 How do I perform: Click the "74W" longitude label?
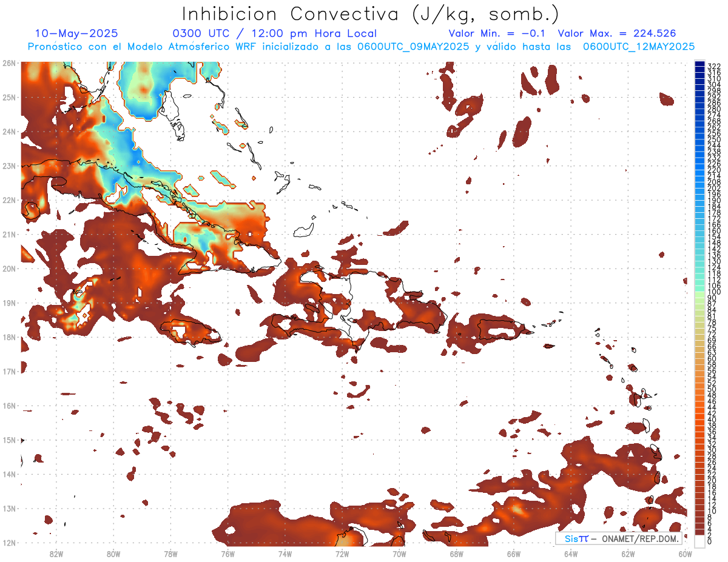click(x=285, y=554)
